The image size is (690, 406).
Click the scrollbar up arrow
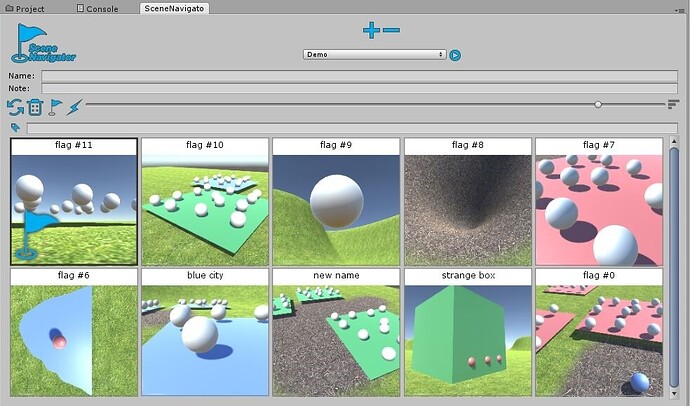[x=674, y=142]
